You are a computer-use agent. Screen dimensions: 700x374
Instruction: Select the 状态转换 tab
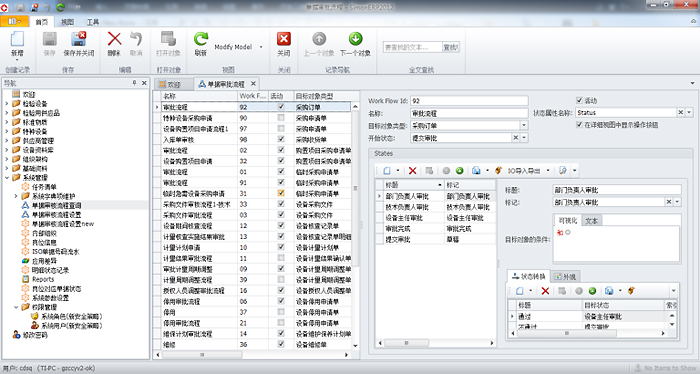529,277
